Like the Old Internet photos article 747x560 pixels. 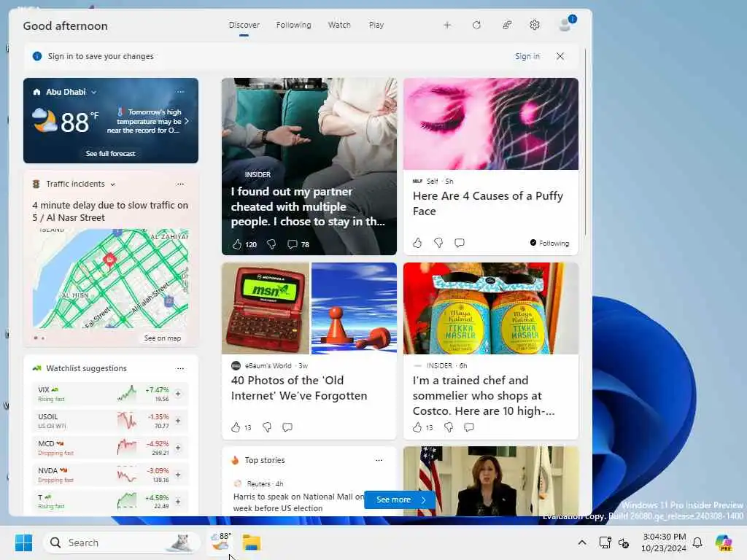pos(236,427)
